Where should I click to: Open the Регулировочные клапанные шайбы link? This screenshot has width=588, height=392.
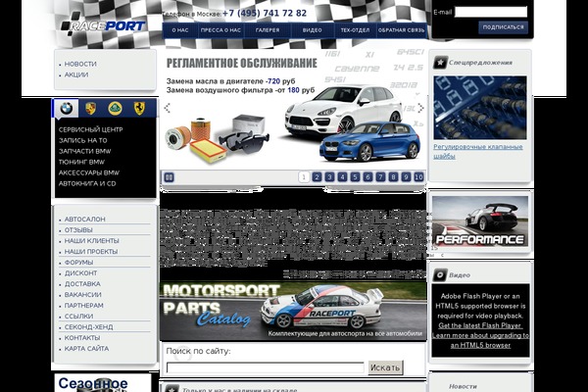click(478, 151)
